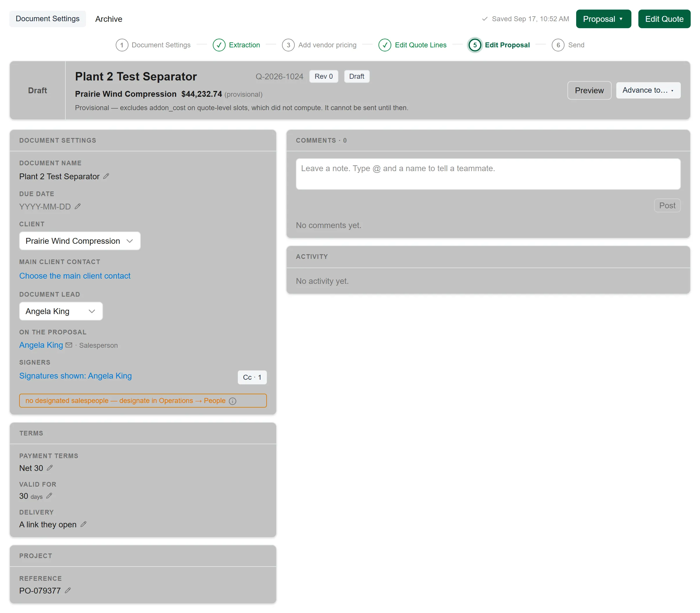Click the Net 30 payment terms value
Image resolution: width=700 pixels, height=613 pixels.
click(31, 468)
